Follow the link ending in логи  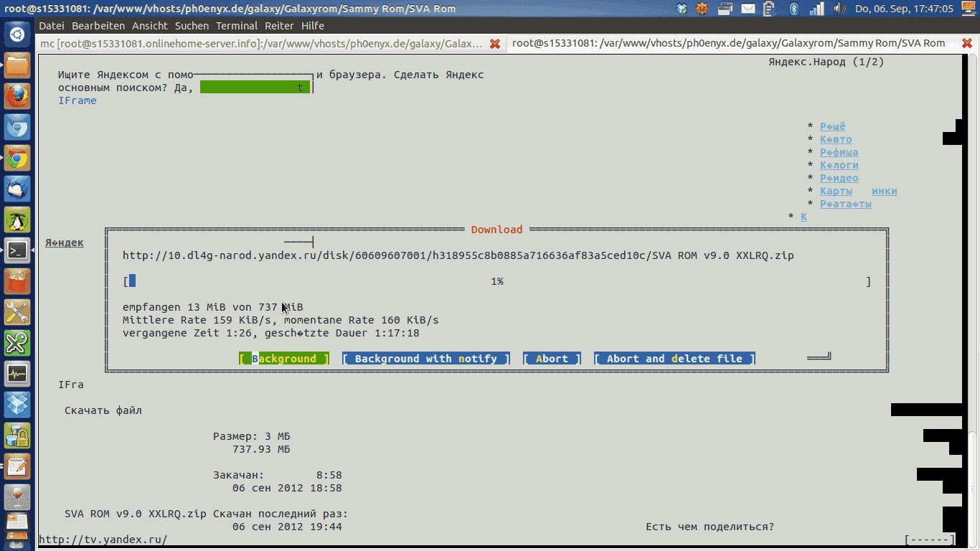point(839,165)
